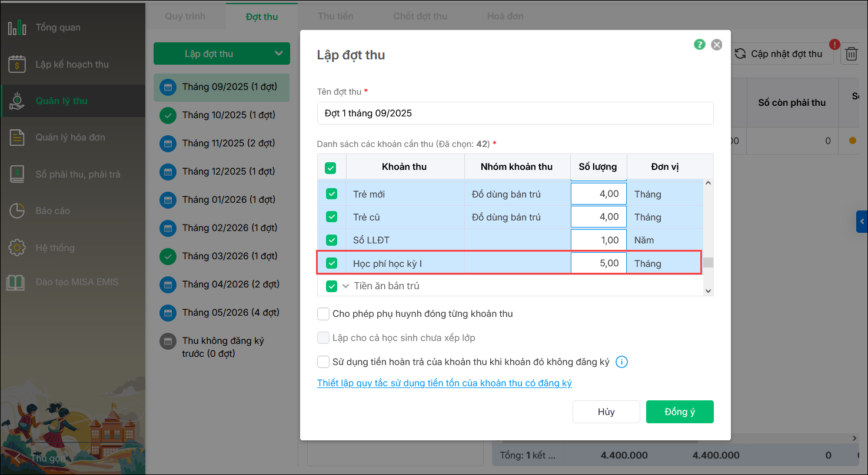The image size is (868, 475).
Task: Uncheck the Trẻ cũ row checkbox
Action: point(331,217)
